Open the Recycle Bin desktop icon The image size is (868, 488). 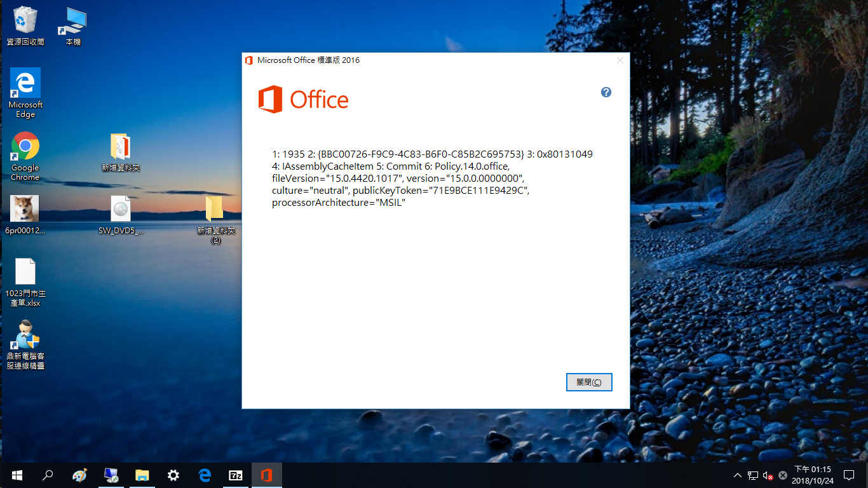pos(25,25)
